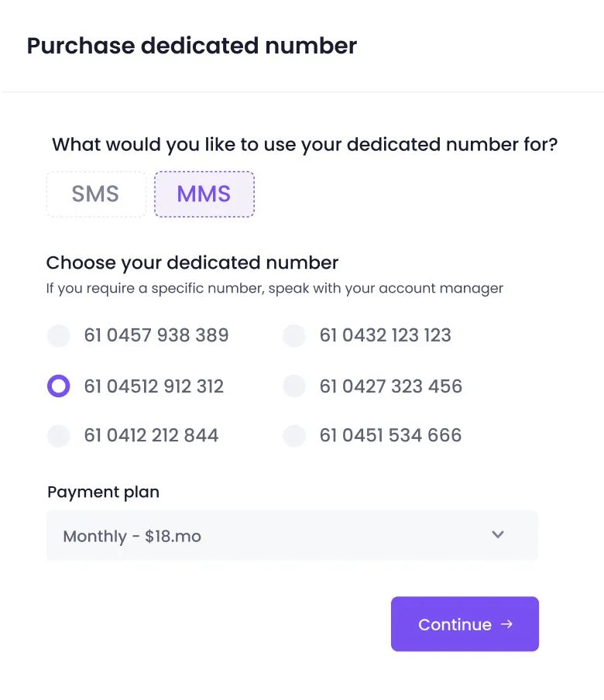The image size is (604, 700).
Task: Click the Choose your dedicated number heading
Action: coord(192,262)
